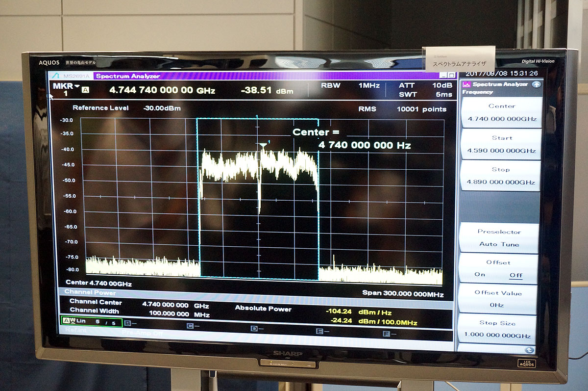The image size is (588, 391).
Task: Click the RBW 1MHz readout
Action: pos(351,85)
